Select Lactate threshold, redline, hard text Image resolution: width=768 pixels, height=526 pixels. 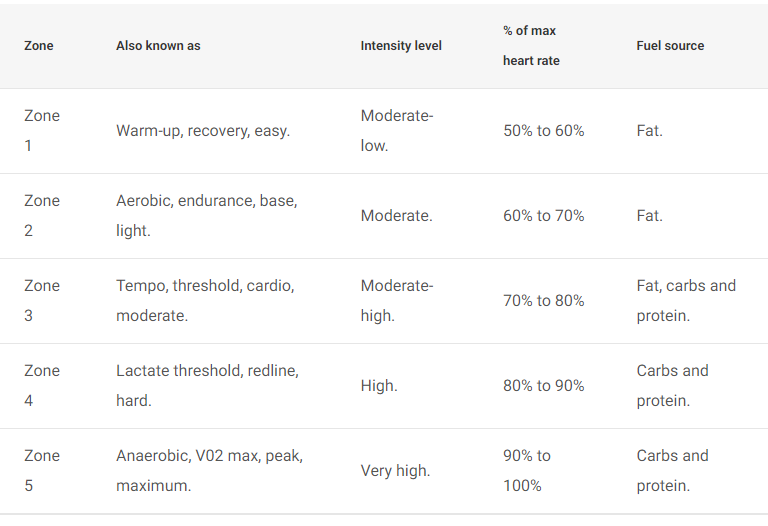[208, 385]
